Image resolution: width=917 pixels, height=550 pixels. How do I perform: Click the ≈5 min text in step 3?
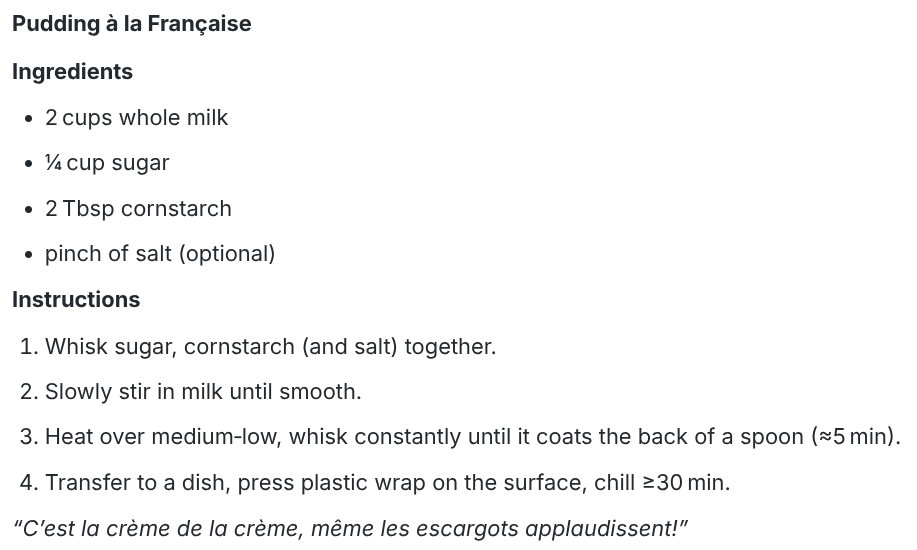click(x=852, y=437)
